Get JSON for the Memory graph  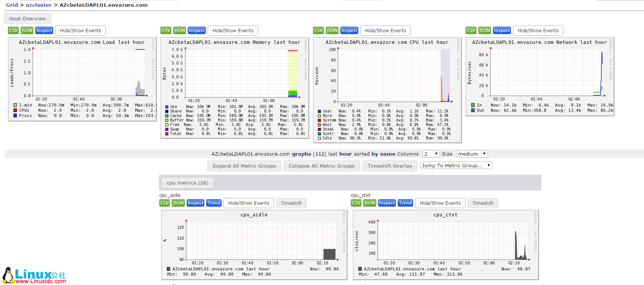click(x=180, y=30)
